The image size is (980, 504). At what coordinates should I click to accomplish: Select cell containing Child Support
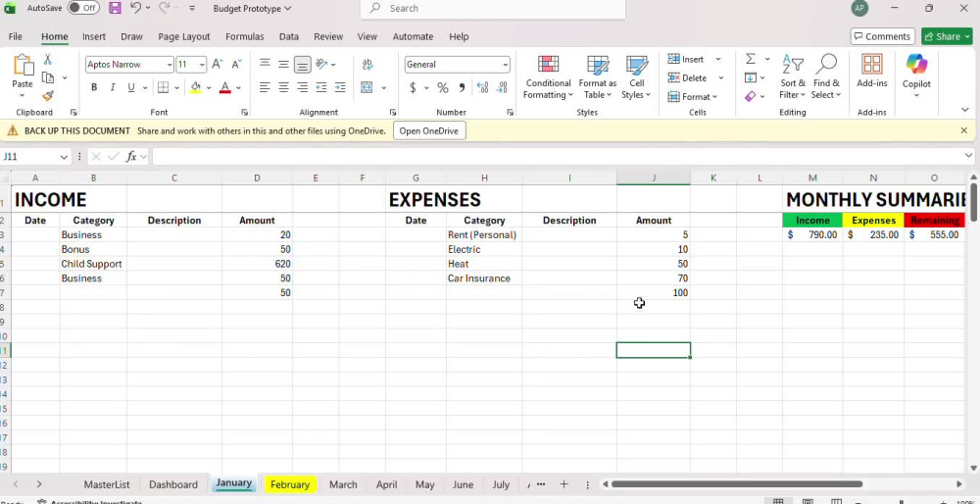[x=93, y=264]
